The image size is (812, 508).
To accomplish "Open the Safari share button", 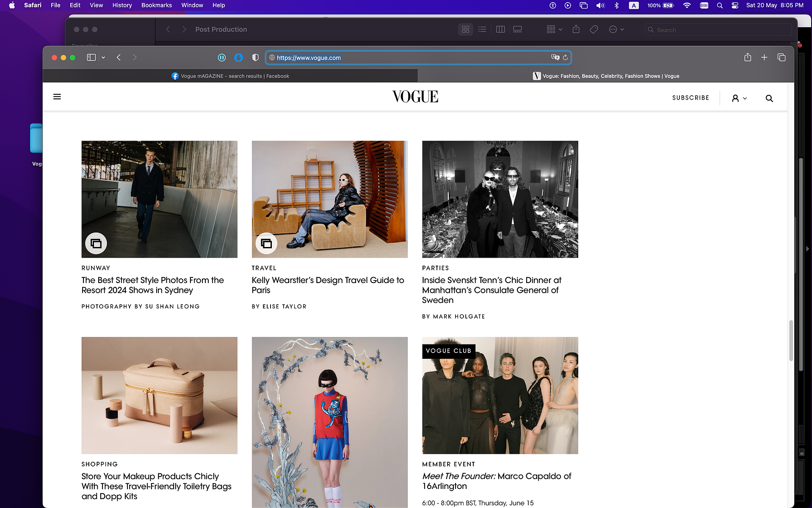I will click(x=748, y=57).
